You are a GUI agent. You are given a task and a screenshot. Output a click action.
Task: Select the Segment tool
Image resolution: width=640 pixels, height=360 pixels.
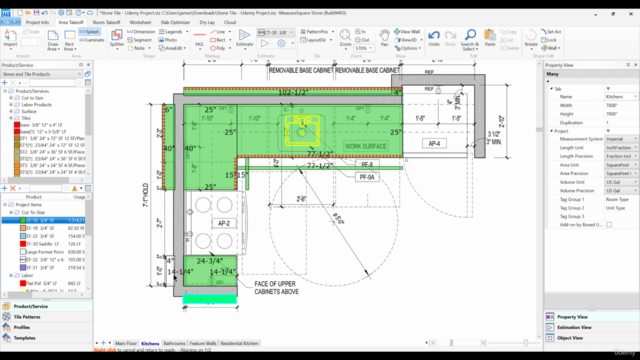click(139, 40)
